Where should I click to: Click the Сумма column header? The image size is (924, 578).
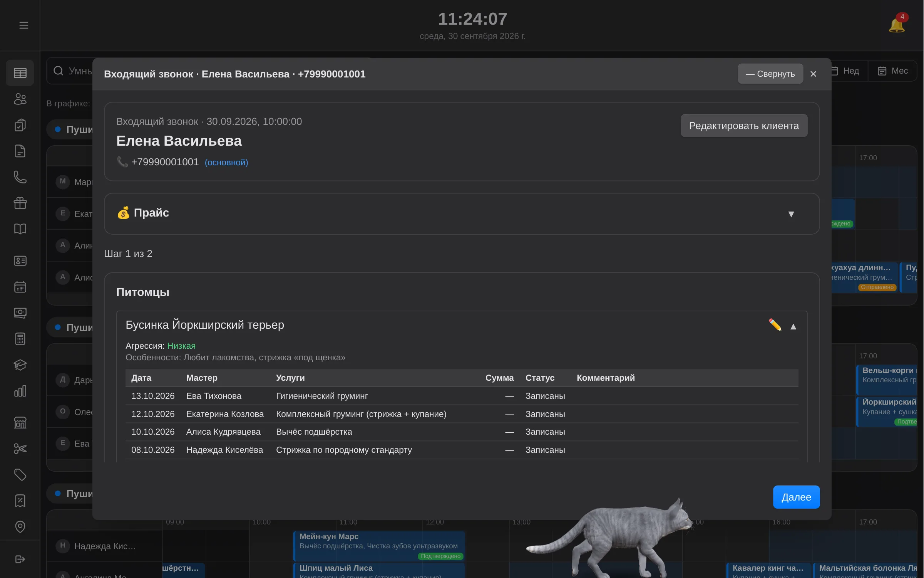(x=499, y=378)
